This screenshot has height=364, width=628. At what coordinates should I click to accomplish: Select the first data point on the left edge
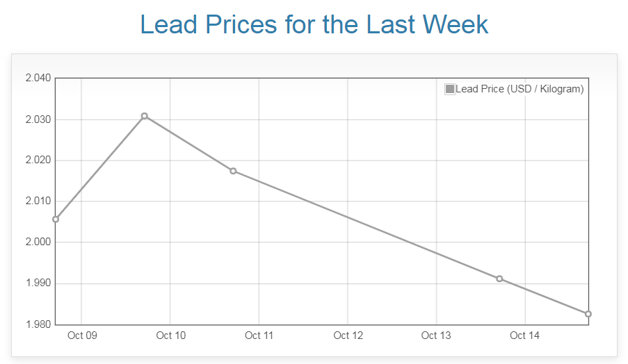[x=56, y=220]
